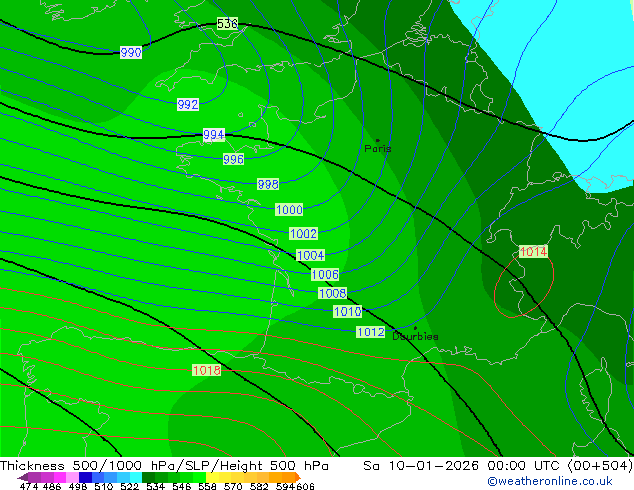Open the weatheronline.co.uk copyright link
The image size is (634, 490).
tap(549, 481)
